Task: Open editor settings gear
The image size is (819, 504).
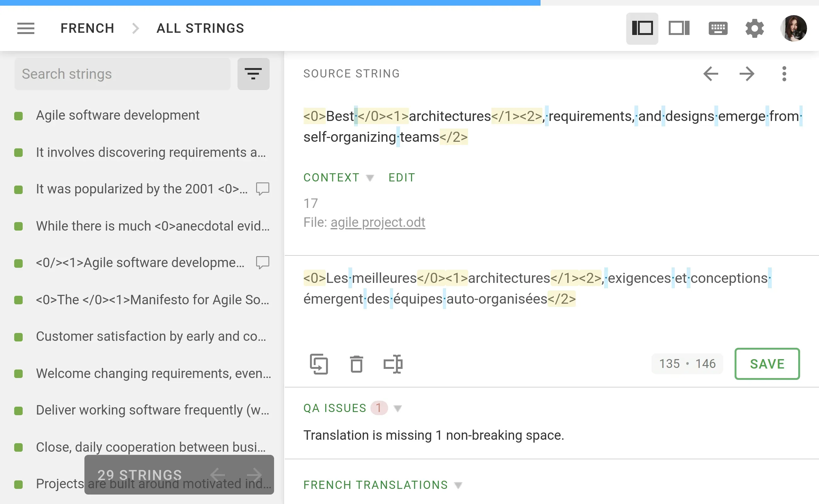Action: click(755, 28)
